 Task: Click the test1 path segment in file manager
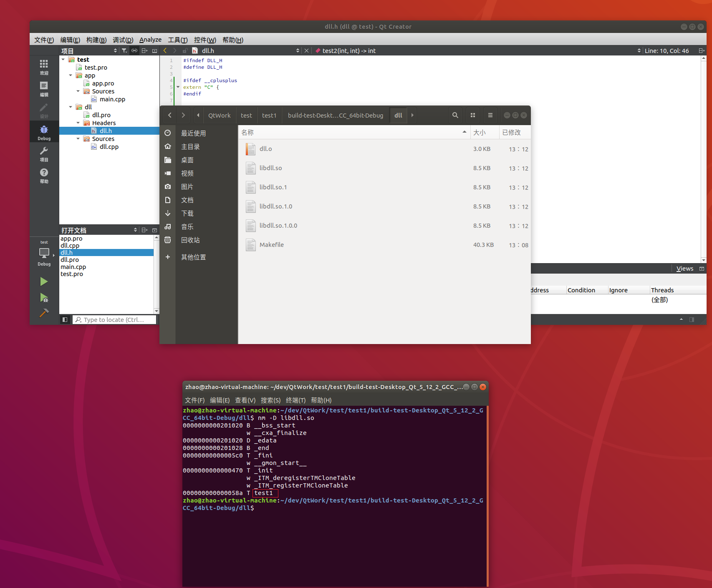pyautogui.click(x=269, y=115)
